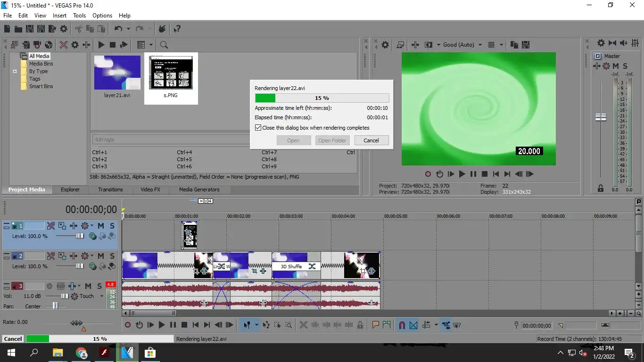Switch to the Explorer tab
Image resolution: width=644 pixels, height=362 pixels.
tap(70, 189)
